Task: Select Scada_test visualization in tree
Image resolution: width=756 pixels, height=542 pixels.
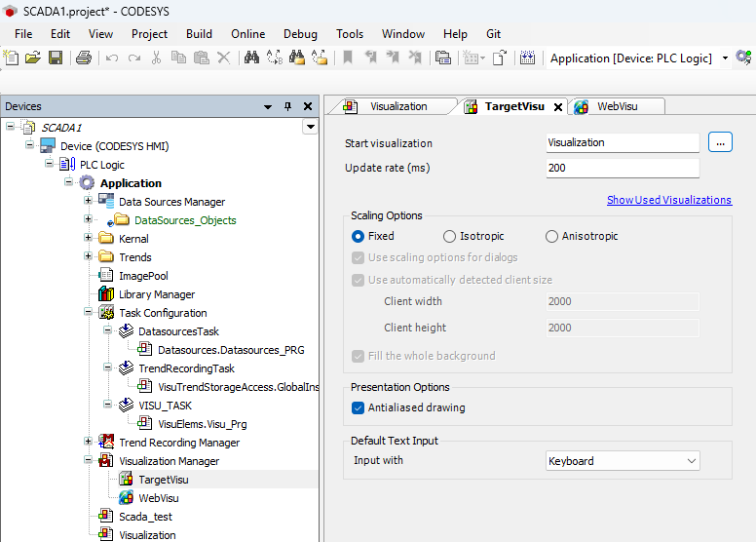Action: click(145, 517)
